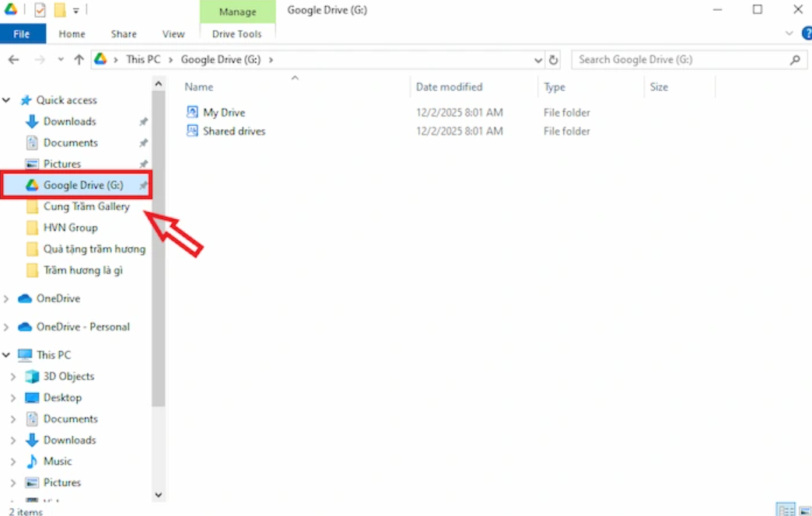Open the Google Drive (G:) drive icon in sidebar

[x=33, y=185]
